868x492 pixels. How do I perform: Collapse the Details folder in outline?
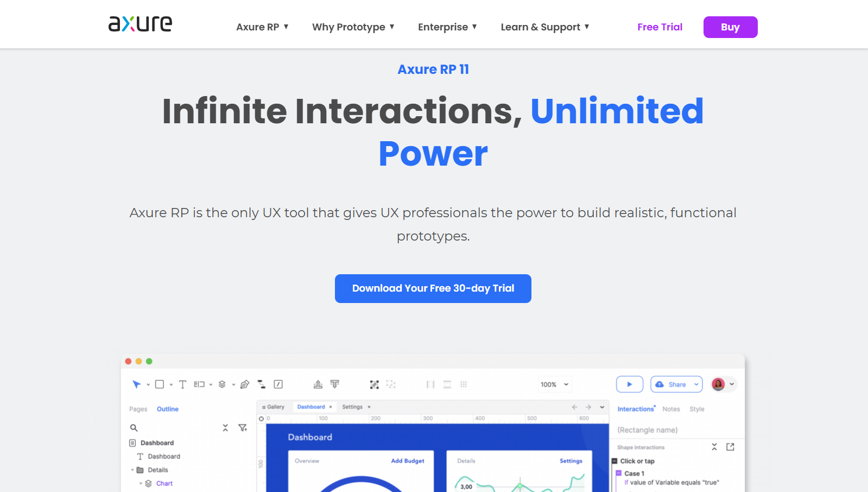[132, 470]
